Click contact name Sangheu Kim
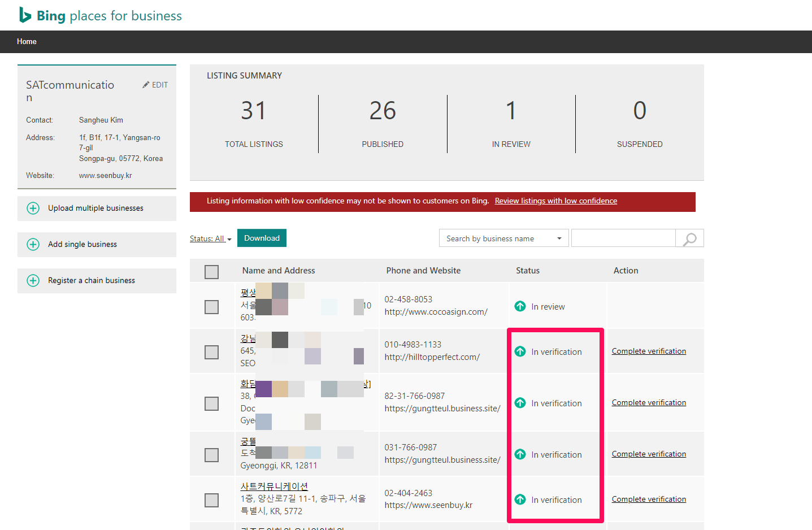812x530 pixels. [x=101, y=120]
